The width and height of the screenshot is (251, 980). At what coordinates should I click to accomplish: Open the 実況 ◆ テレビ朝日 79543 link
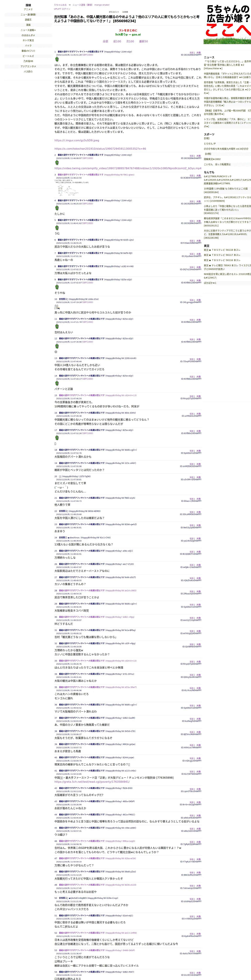coord(227,267)
